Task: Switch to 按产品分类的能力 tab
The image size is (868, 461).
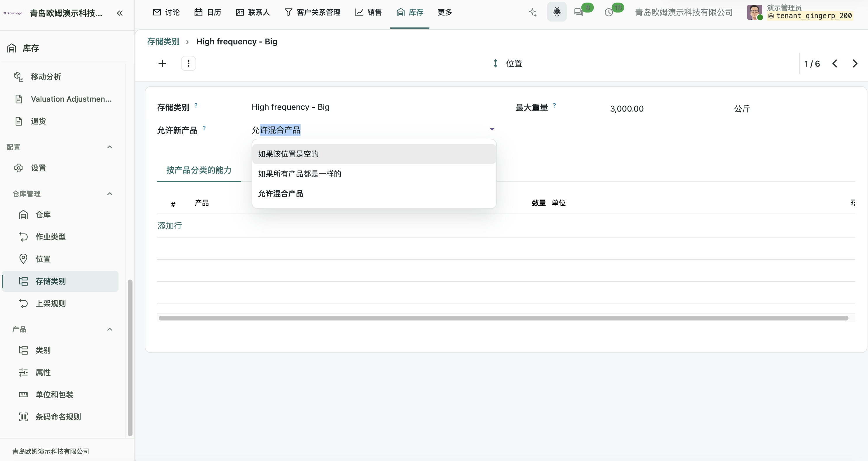Action: [x=199, y=170]
